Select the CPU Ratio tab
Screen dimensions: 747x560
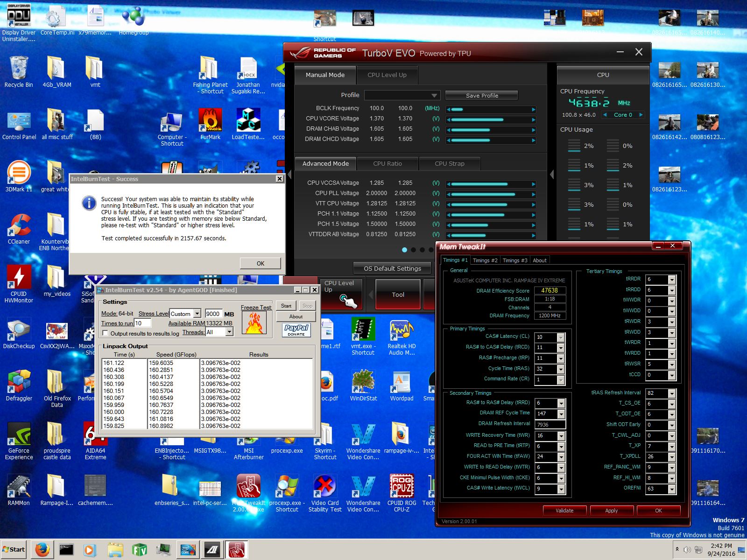click(x=388, y=164)
